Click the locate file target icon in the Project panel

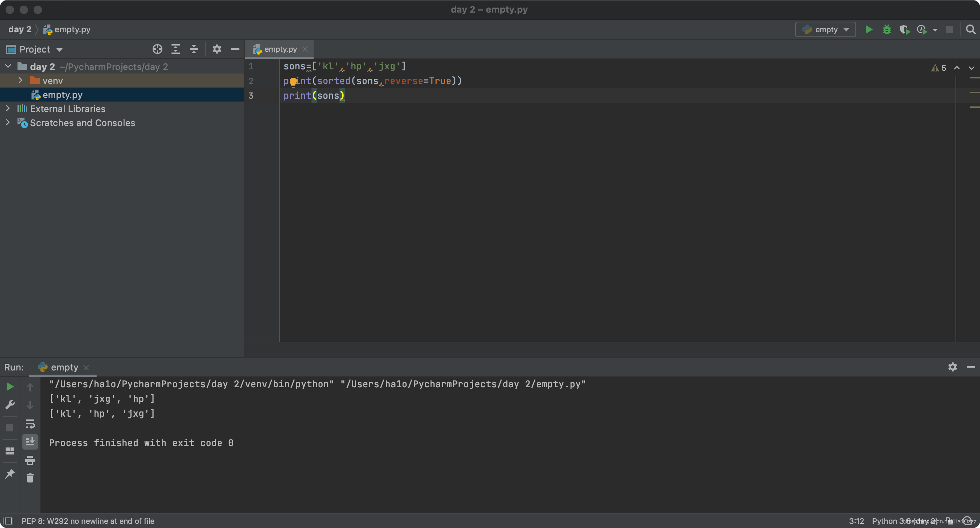point(157,49)
